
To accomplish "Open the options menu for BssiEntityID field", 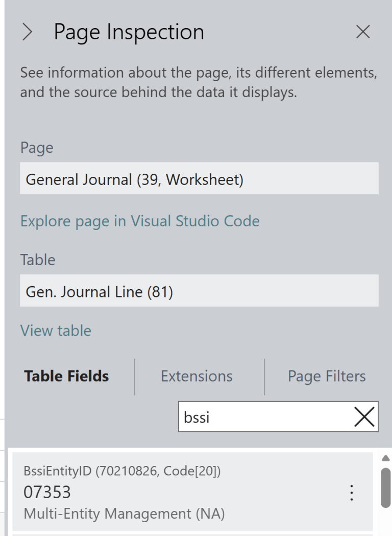I will pyautogui.click(x=351, y=493).
